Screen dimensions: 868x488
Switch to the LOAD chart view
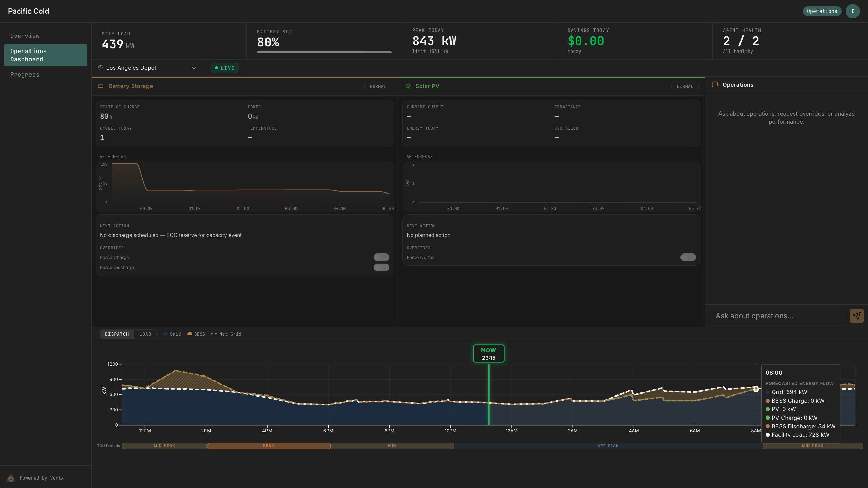click(145, 334)
